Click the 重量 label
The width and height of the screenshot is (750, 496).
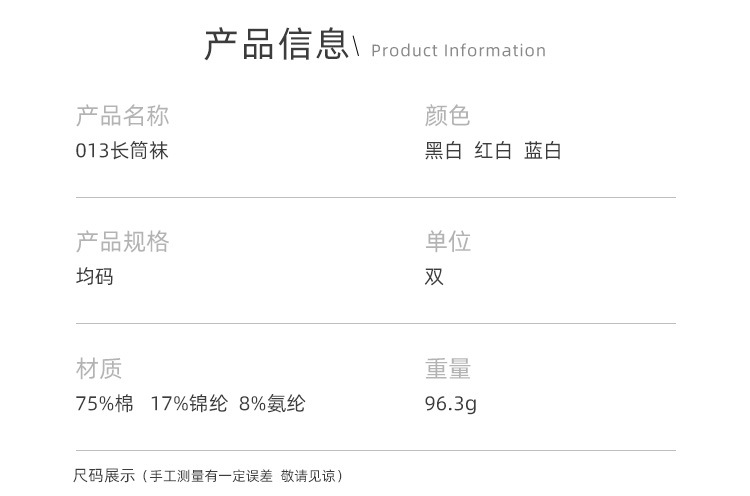447,369
